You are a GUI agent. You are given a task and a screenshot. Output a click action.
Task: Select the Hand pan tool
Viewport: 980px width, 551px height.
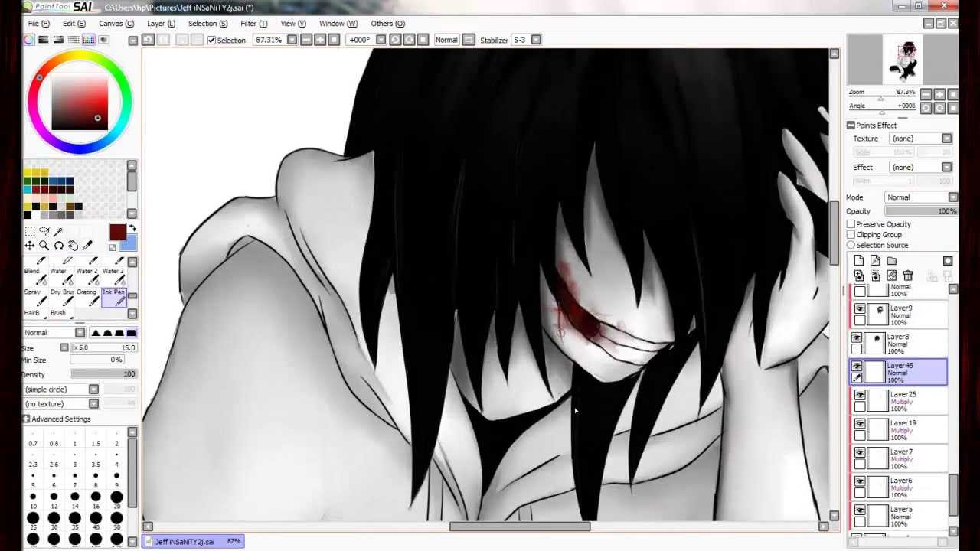73,246
